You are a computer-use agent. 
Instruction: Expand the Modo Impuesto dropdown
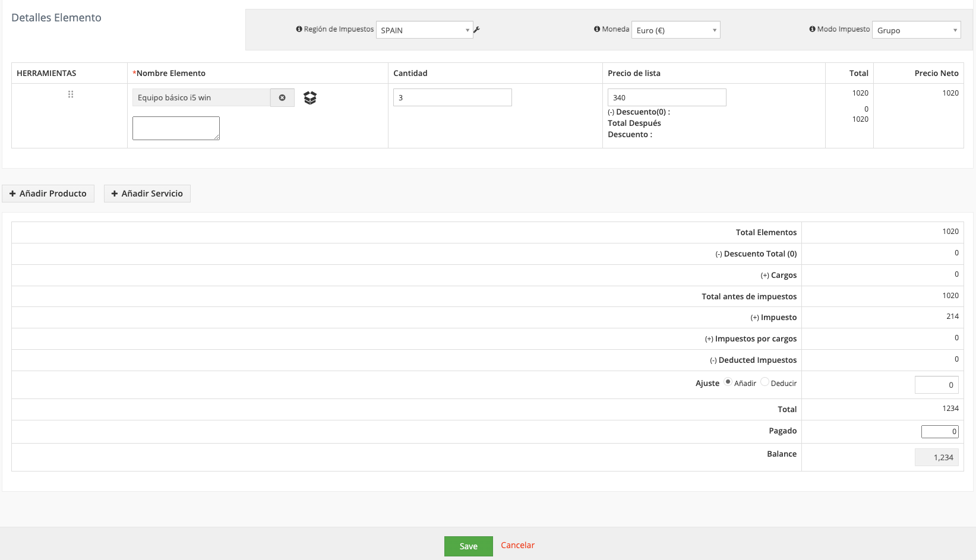(916, 30)
